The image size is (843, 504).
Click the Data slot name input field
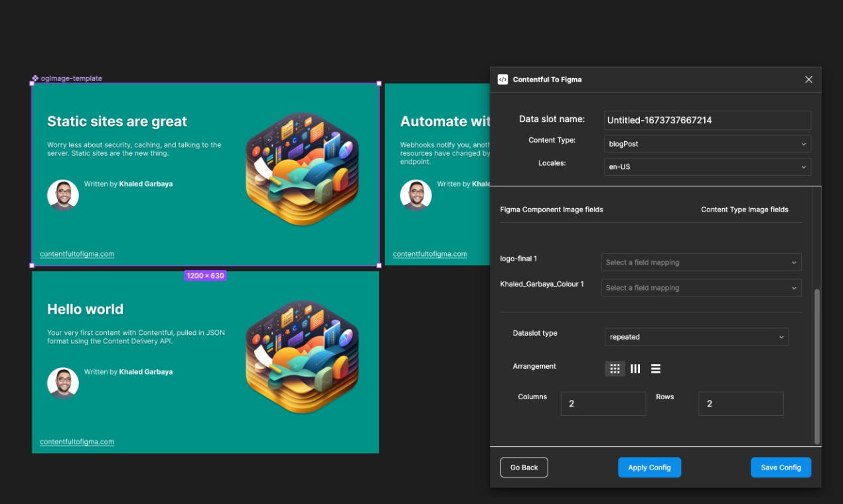click(708, 120)
